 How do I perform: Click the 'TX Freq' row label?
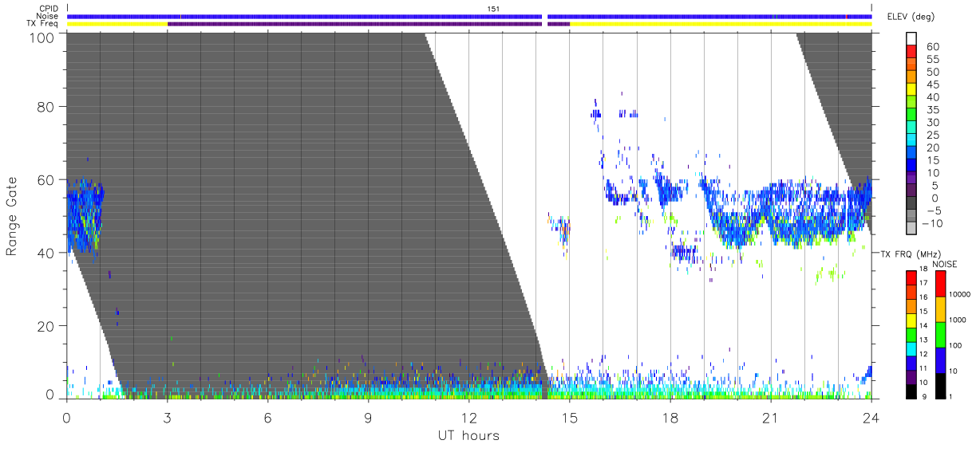pyautogui.click(x=42, y=24)
